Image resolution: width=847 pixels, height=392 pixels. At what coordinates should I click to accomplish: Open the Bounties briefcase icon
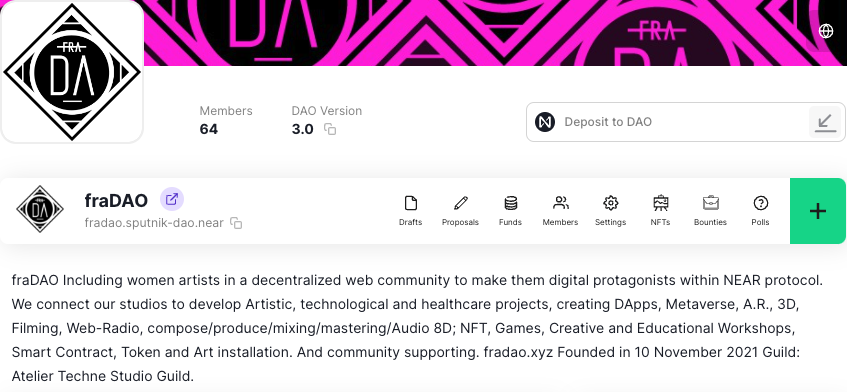click(710, 203)
